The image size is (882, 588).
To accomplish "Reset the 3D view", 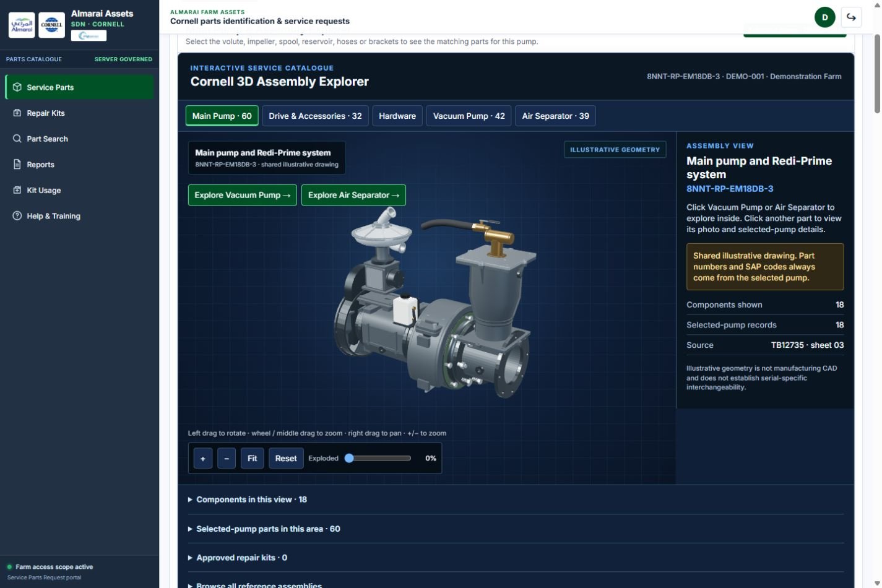I will pos(286,459).
